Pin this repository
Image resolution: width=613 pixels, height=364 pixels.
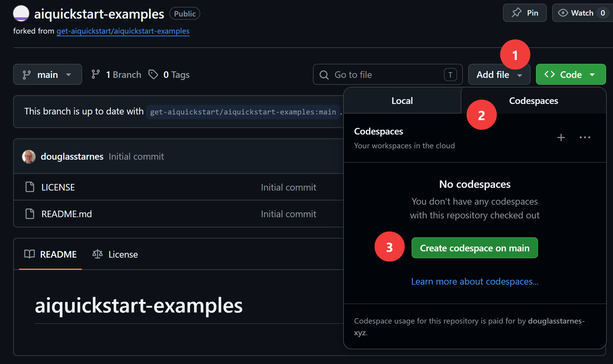525,13
